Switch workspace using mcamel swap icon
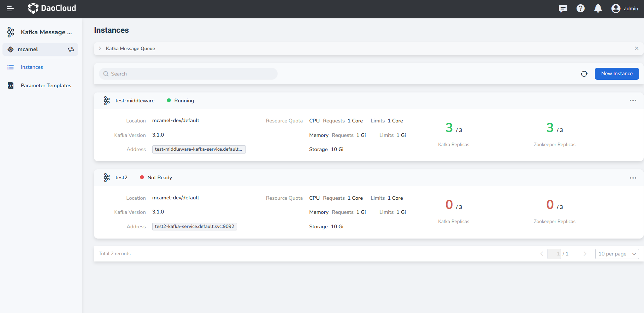Image resolution: width=644 pixels, height=313 pixels. pos(71,49)
